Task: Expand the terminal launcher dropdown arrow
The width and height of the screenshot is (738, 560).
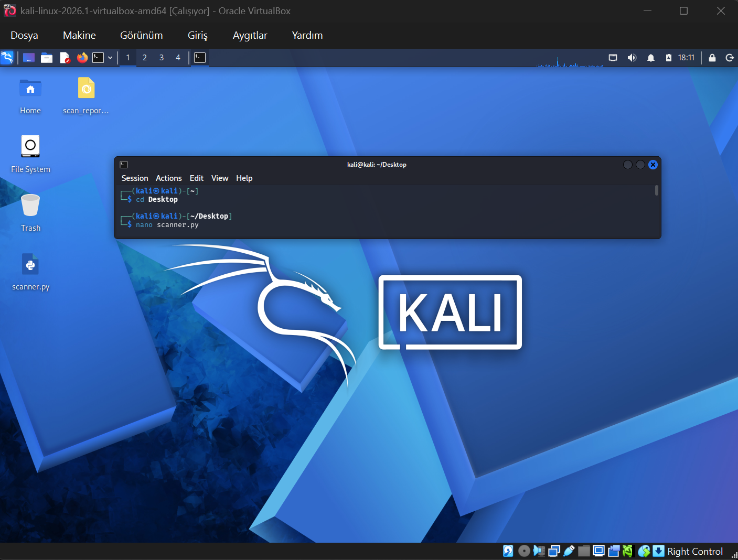Action: point(110,58)
